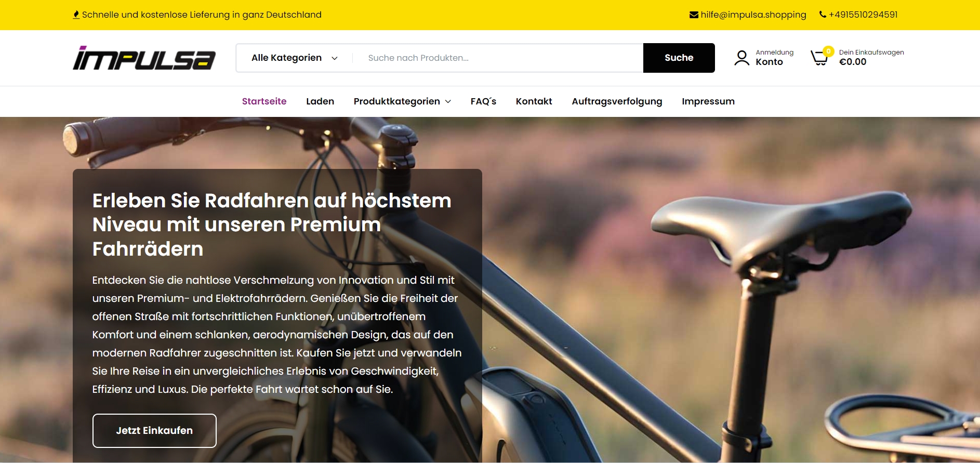The width and height of the screenshot is (980, 463).
Task: Click the Impulsa logo
Action: pyautogui.click(x=144, y=58)
